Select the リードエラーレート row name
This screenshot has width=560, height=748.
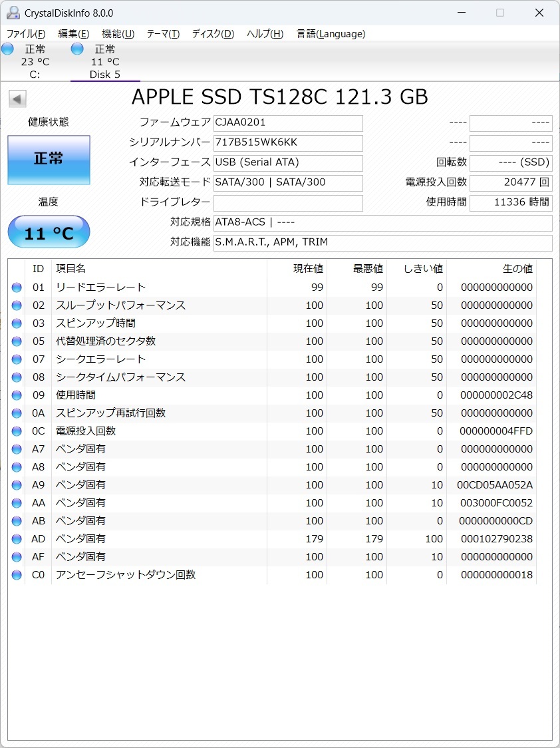click(x=101, y=287)
